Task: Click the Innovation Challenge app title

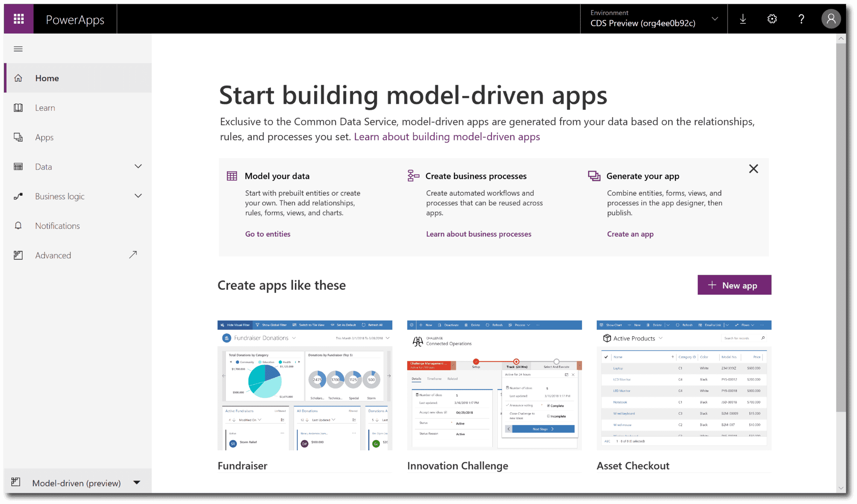Action: tap(457, 465)
